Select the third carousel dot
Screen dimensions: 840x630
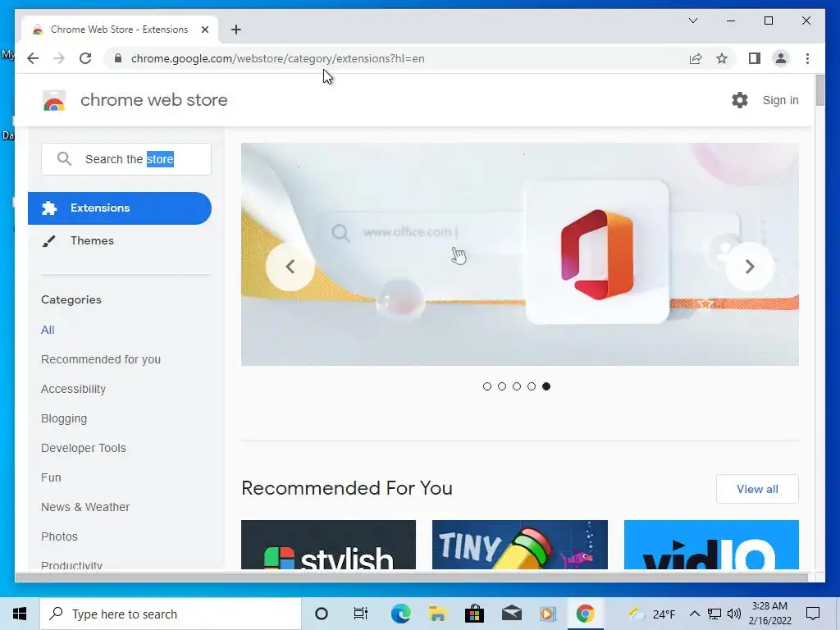(x=517, y=386)
